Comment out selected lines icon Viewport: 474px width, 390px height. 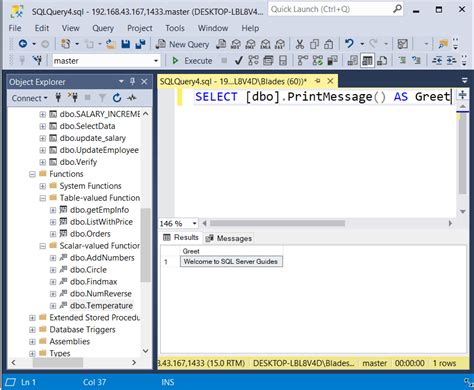coord(402,60)
